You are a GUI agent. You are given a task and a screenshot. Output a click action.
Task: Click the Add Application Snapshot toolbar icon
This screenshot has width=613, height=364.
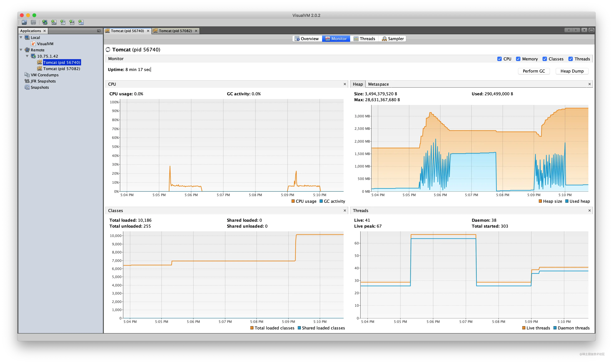(81, 22)
